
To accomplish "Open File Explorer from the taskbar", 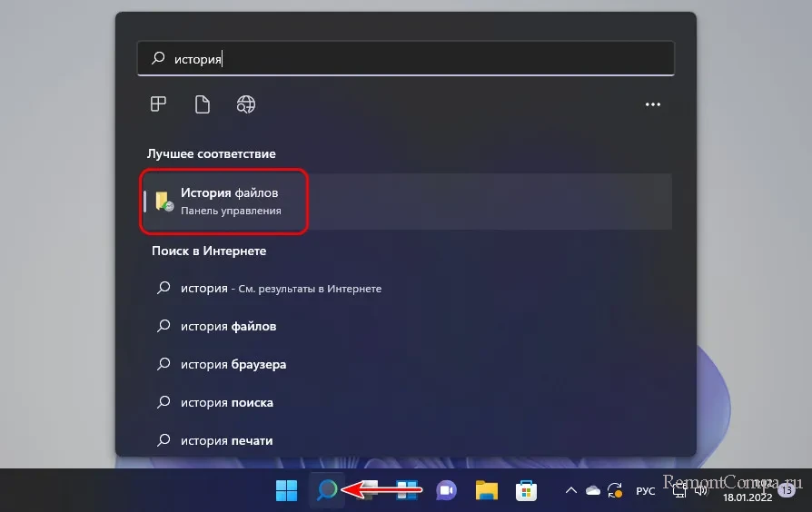I will click(487, 490).
